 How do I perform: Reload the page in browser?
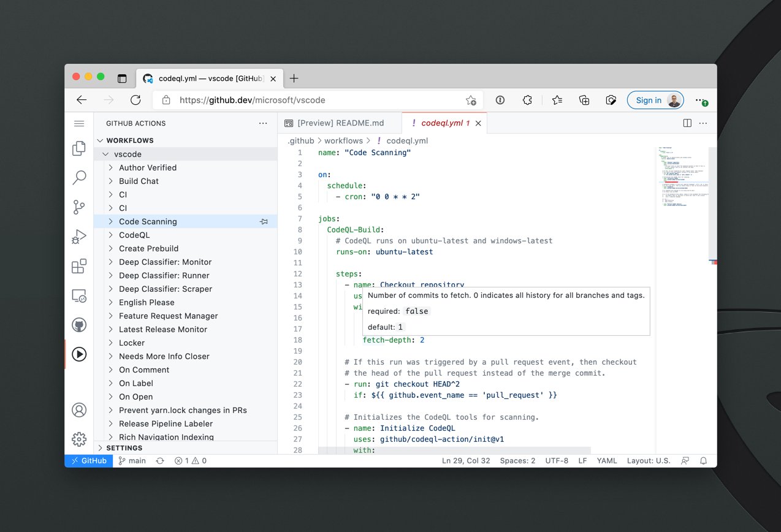coord(135,100)
